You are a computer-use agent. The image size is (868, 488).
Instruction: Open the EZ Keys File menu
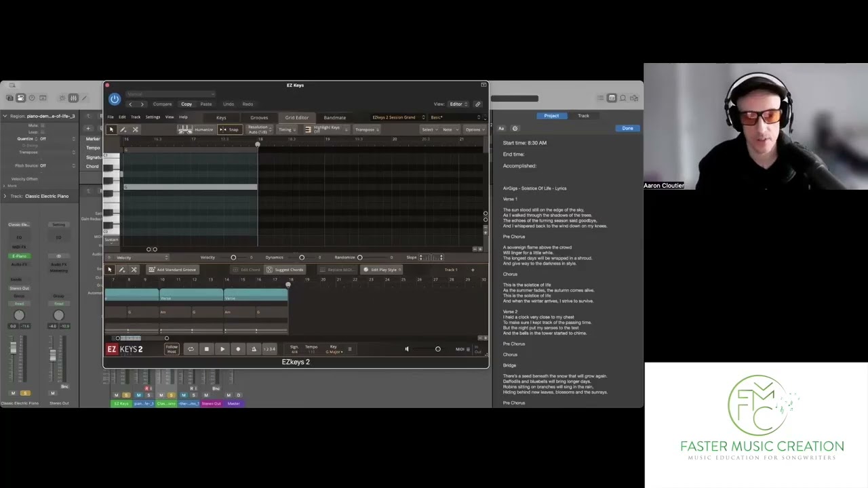tap(111, 117)
